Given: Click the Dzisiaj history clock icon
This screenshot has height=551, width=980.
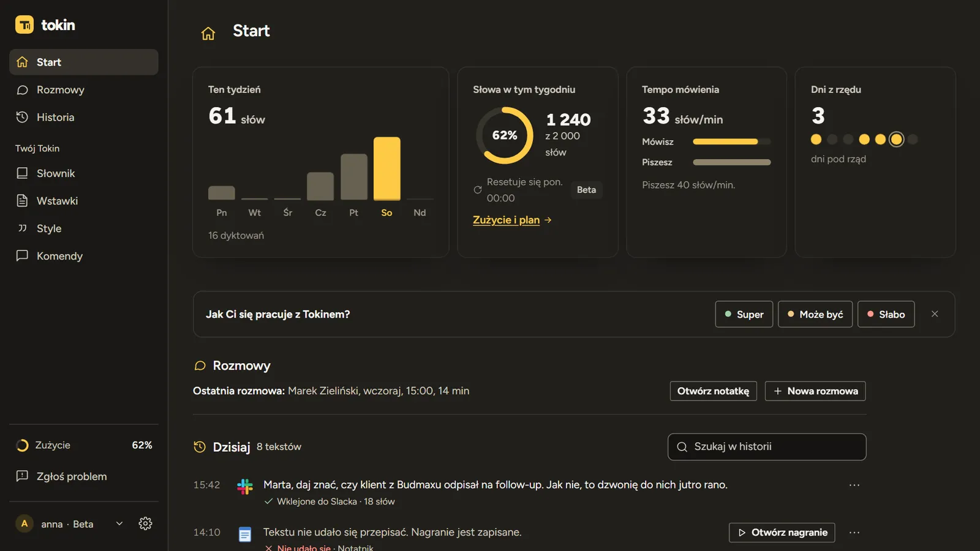Looking at the screenshot, I should coord(200,447).
